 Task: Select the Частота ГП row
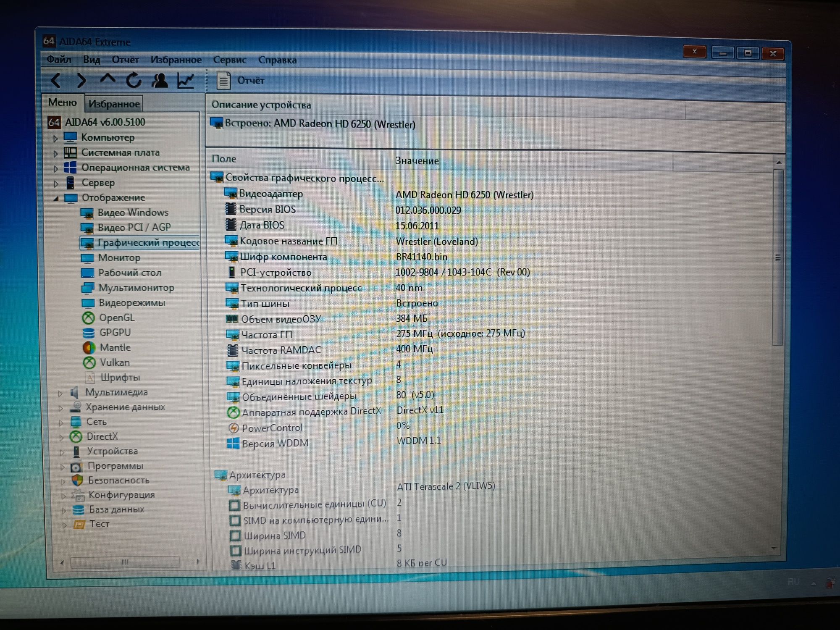tap(376, 334)
